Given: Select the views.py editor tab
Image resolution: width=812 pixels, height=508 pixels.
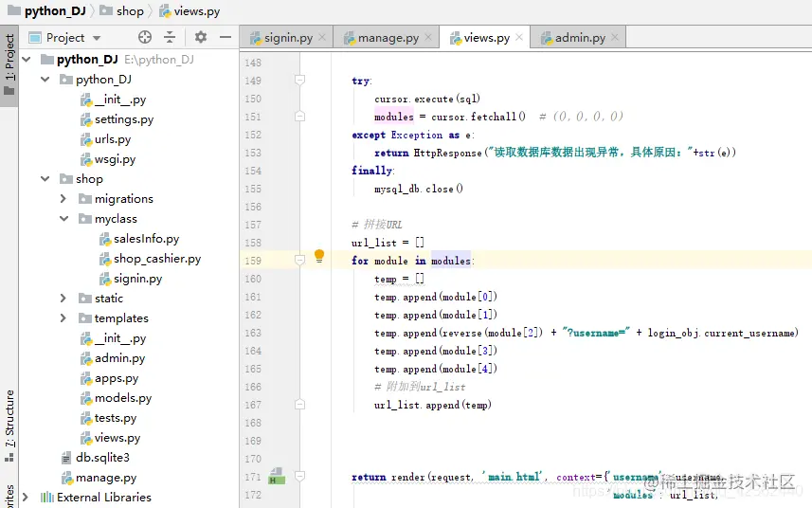Looking at the screenshot, I should click(486, 38).
